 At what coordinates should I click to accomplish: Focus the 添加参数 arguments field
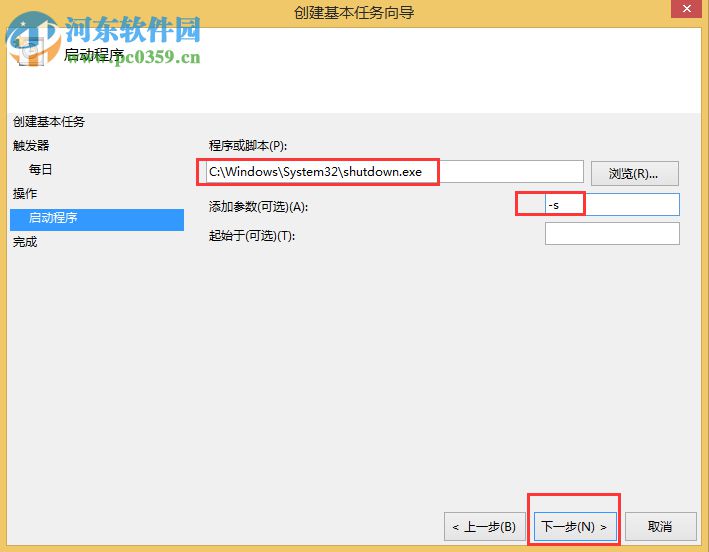click(x=612, y=205)
